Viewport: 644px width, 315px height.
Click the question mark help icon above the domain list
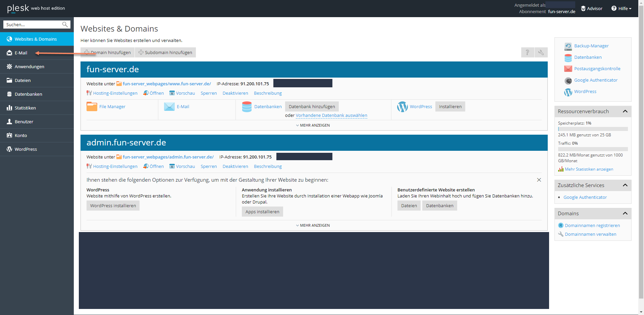pyautogui.click(x=528, y=52)
